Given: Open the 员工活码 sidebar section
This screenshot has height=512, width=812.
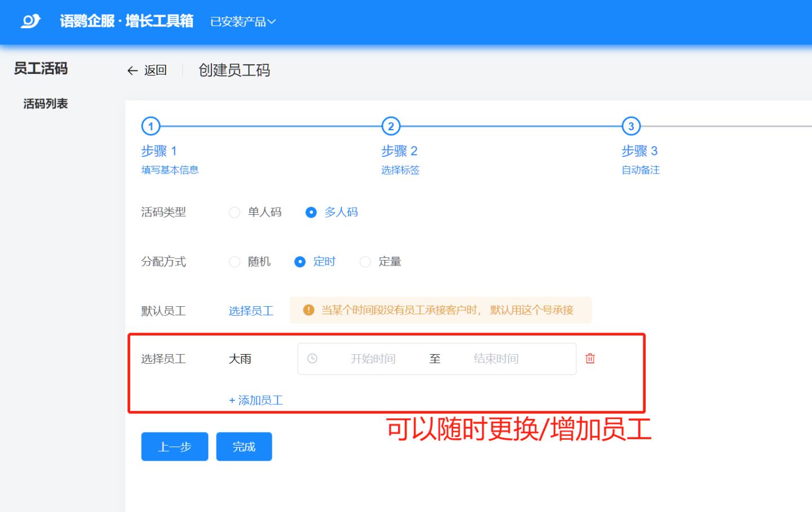Looking at the screenshot, I should [41, 69].
